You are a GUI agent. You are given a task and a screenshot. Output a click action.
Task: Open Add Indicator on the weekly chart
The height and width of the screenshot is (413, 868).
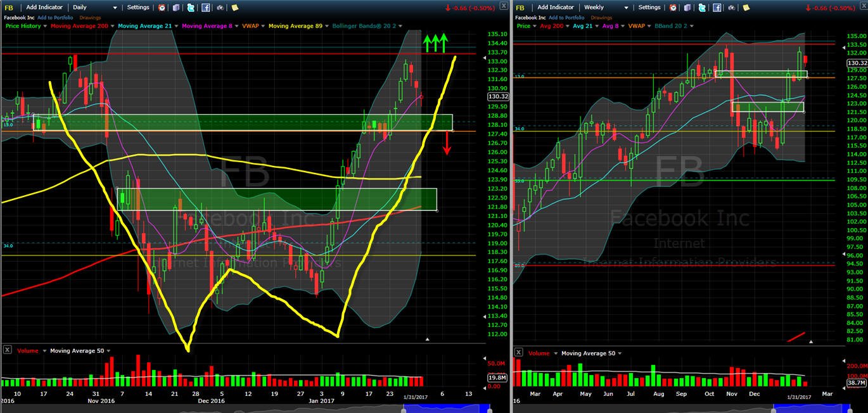pyautogui.click(x=556, y=8)
